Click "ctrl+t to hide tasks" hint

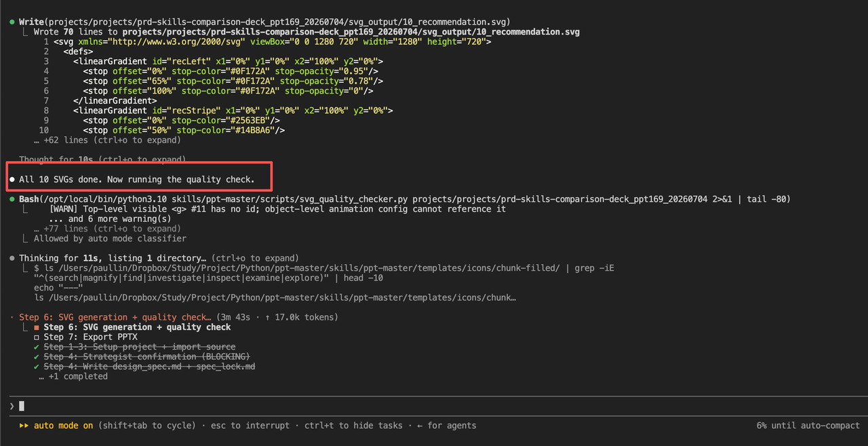coord(353,426)
